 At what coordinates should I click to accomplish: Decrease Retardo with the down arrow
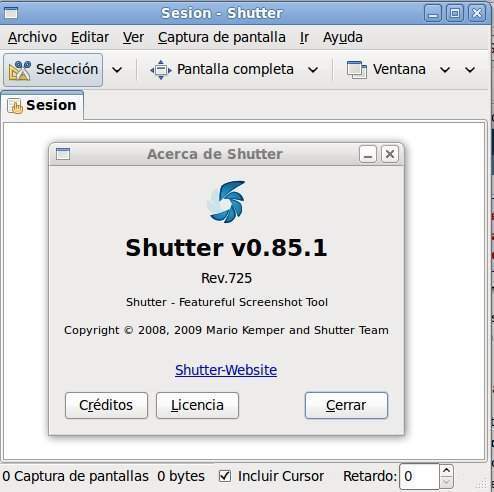click(x=446, y=482)
